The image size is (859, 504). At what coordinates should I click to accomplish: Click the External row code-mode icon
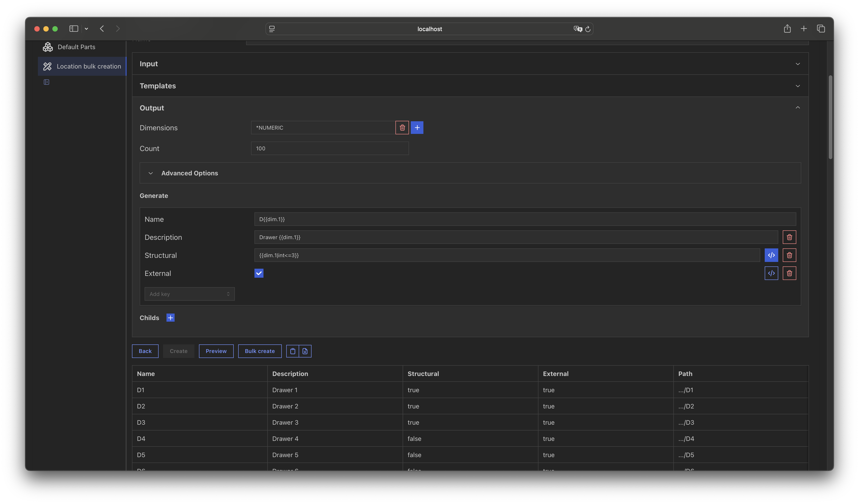point(771,273)
